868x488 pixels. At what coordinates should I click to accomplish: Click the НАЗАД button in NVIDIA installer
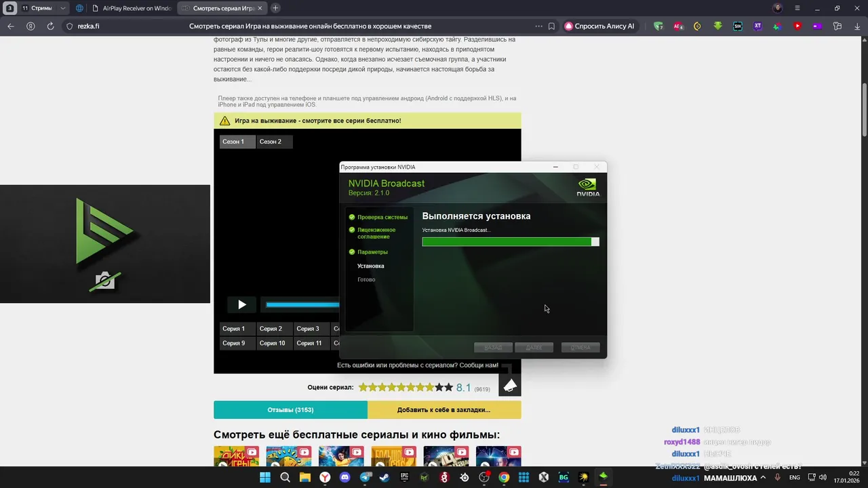point(493,348)
